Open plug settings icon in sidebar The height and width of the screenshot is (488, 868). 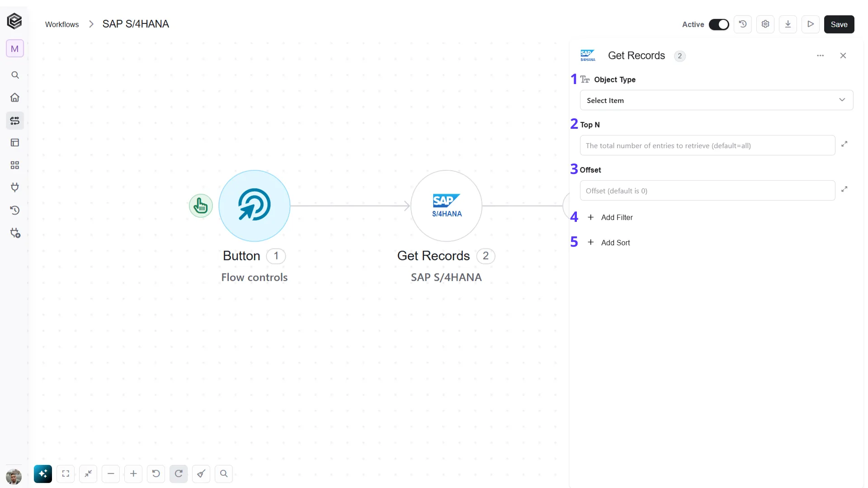pyautogui.click(x=15, y=233)
